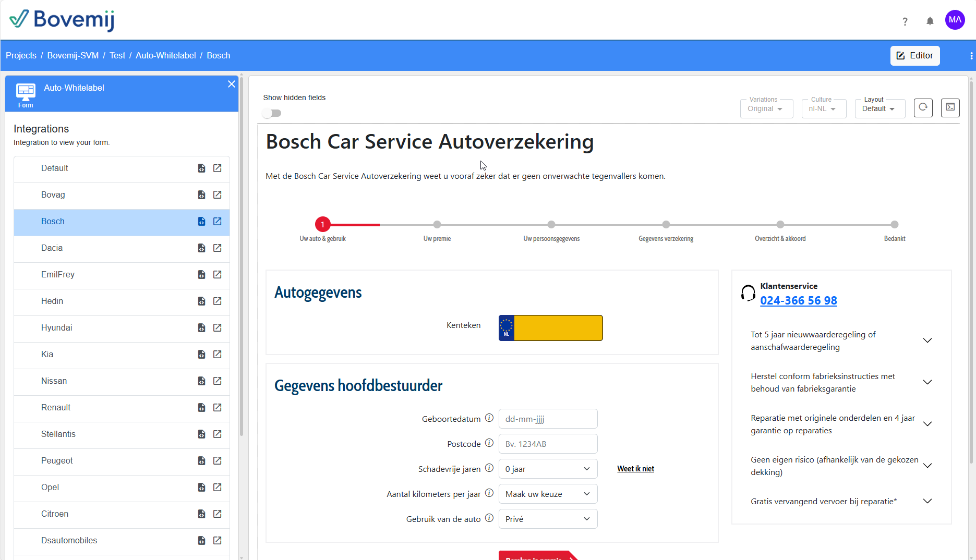Copy embed code for Bovag integration
Screen dimensions: 976x560
click(x=201, y=194)
